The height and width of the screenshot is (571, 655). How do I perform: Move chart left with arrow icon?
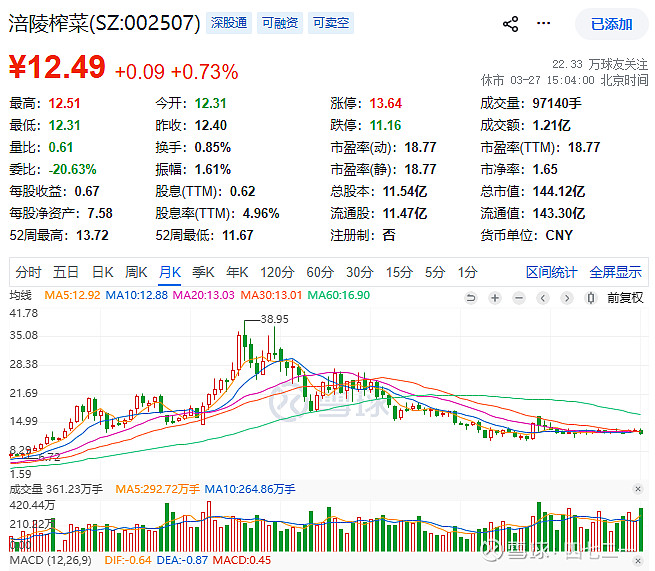click(x=543, y=298)
